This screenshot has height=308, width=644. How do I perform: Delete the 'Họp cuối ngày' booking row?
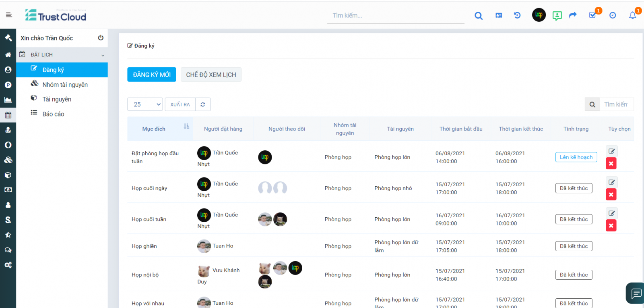611,195
